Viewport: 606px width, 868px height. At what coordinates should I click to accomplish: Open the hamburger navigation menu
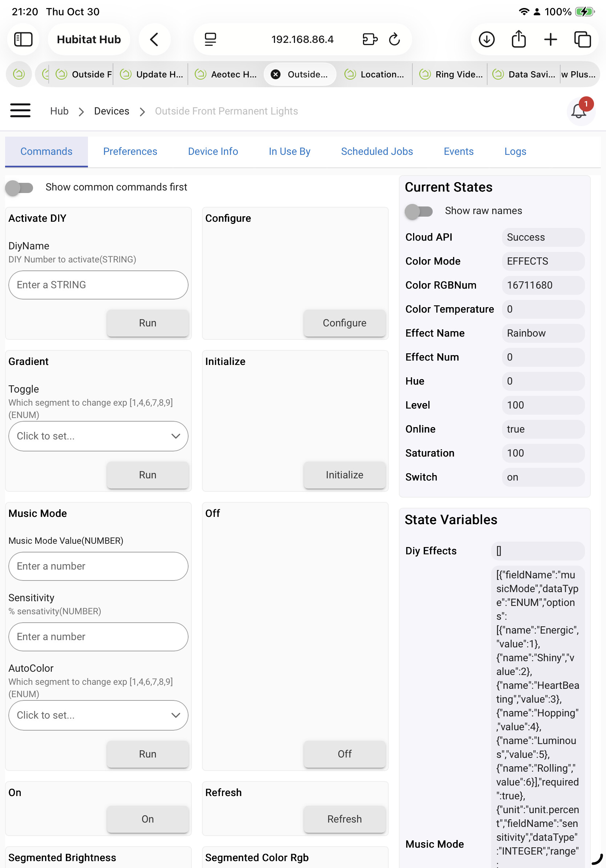(x=20, y=111)
